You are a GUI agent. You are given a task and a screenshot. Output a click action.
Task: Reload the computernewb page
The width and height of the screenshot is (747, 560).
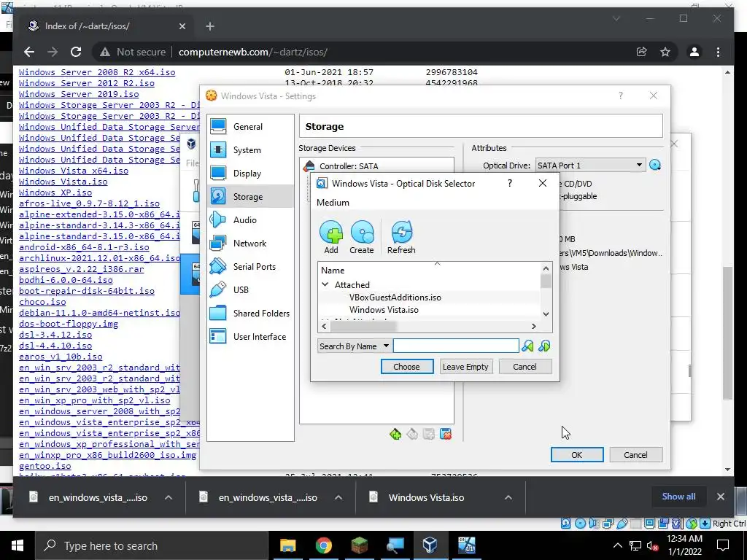76,52
